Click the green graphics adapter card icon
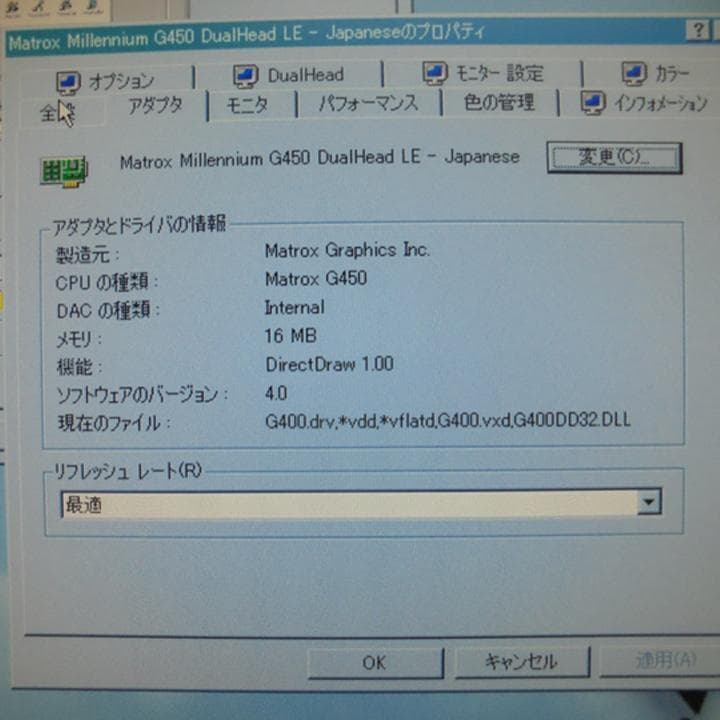Screen dimensions: 720x720 pos(64,172)
